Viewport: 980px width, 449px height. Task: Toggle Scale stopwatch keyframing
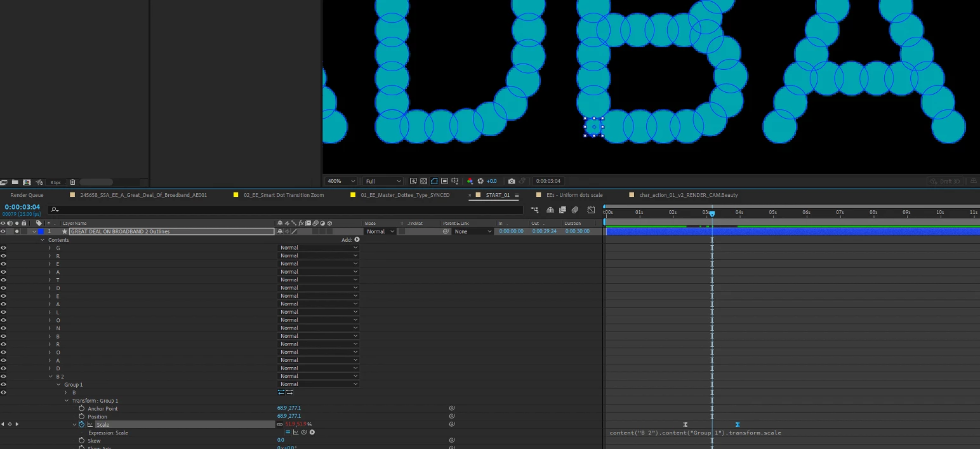[x=82, y=424]
